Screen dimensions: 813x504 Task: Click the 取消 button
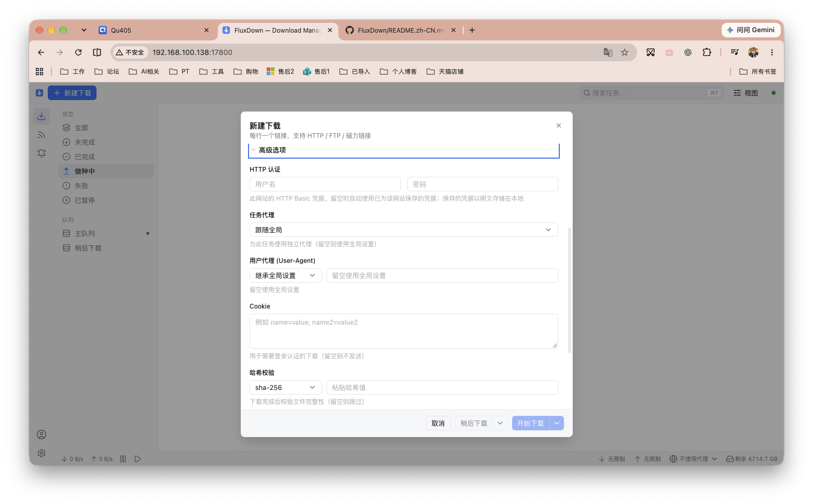[438, 423]
